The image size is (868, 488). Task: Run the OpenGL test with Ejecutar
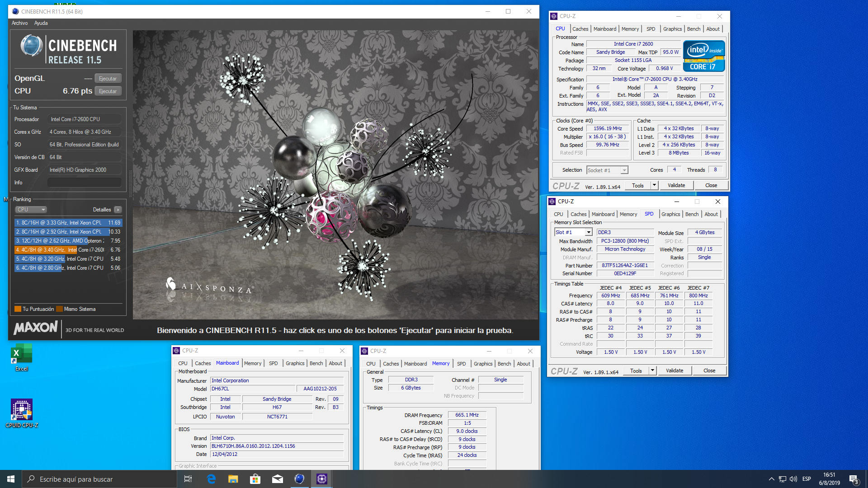coord(108,79)
